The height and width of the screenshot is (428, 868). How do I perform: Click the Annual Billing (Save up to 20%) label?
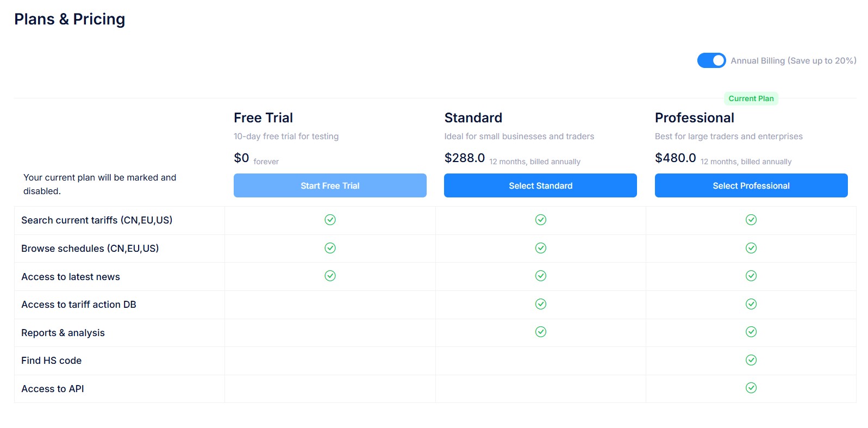[794, 60]
